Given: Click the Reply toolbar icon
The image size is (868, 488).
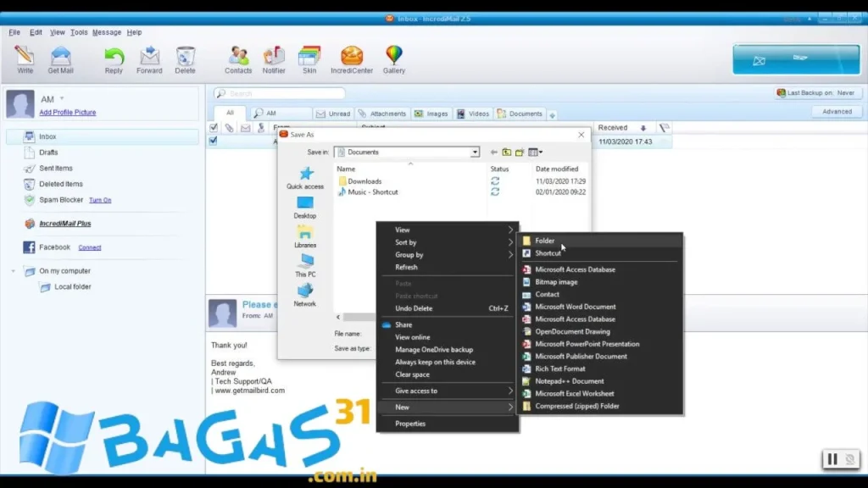Looking at the screenshot, I should coord(114,59).
